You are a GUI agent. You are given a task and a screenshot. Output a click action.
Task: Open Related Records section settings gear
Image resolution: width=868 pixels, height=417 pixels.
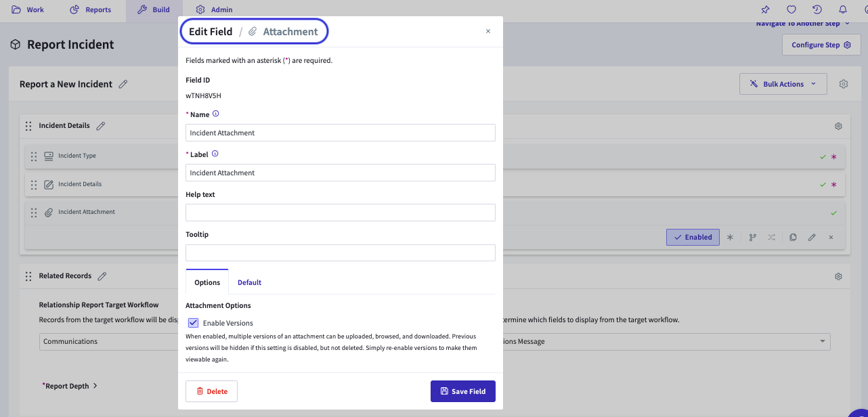tap(838, 276)
